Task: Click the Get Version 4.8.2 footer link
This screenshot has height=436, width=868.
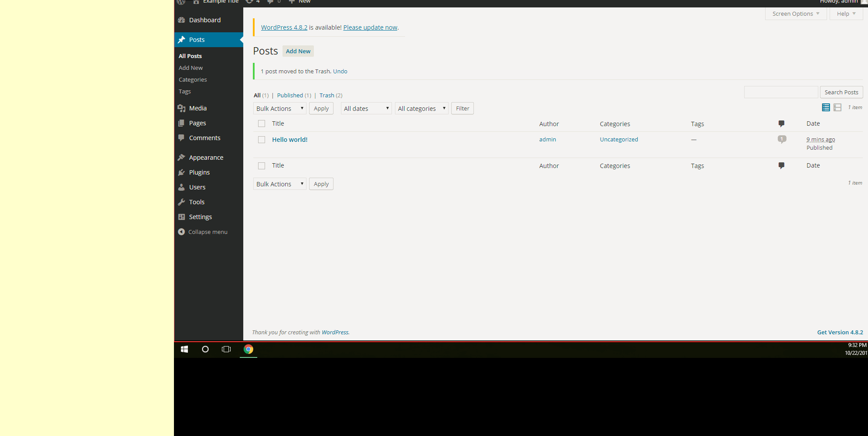Action: [x=840, y=332]
